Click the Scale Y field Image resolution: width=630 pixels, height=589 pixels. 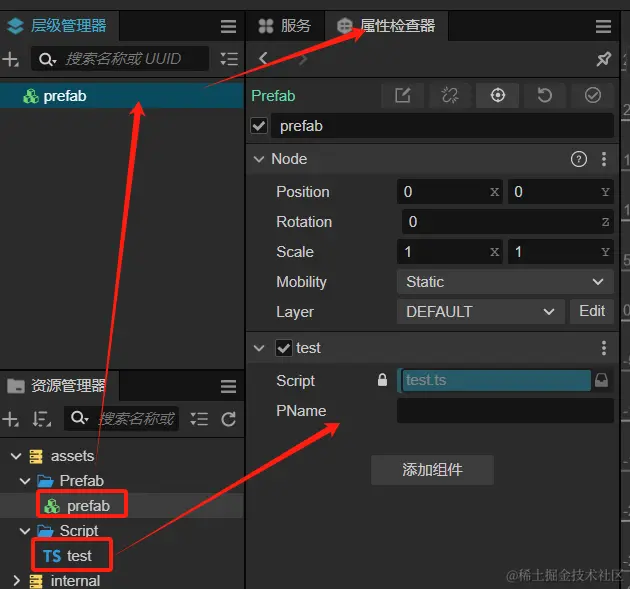[x=560, y=252]
